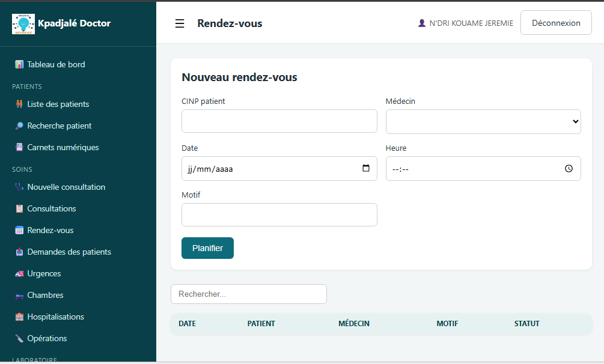Click the Tableau de bord chart icon
Image resolution: width=604 pixels, height=364 pixels.
coord(19,64)
